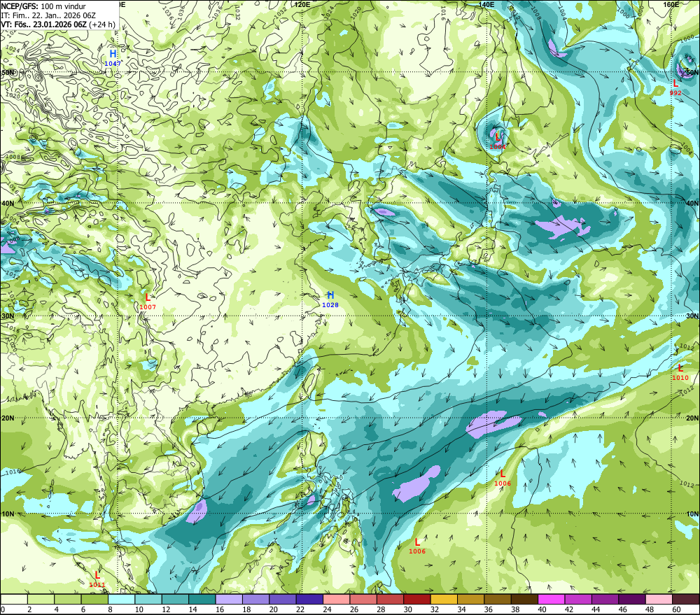700x615 pixels.
Task: Pick the dark gold 34–36 legend swatch
Action: coord(470,599)
